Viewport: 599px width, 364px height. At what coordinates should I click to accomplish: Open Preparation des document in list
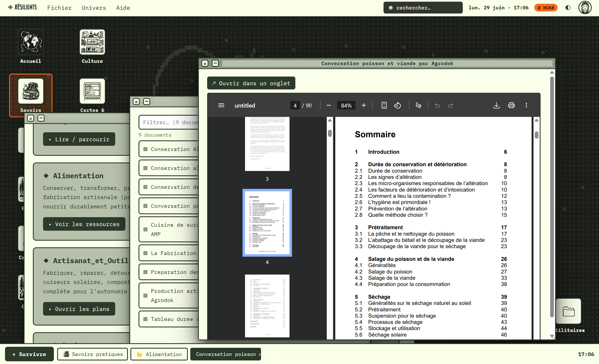pyautogui.click(x=169, y=272)
